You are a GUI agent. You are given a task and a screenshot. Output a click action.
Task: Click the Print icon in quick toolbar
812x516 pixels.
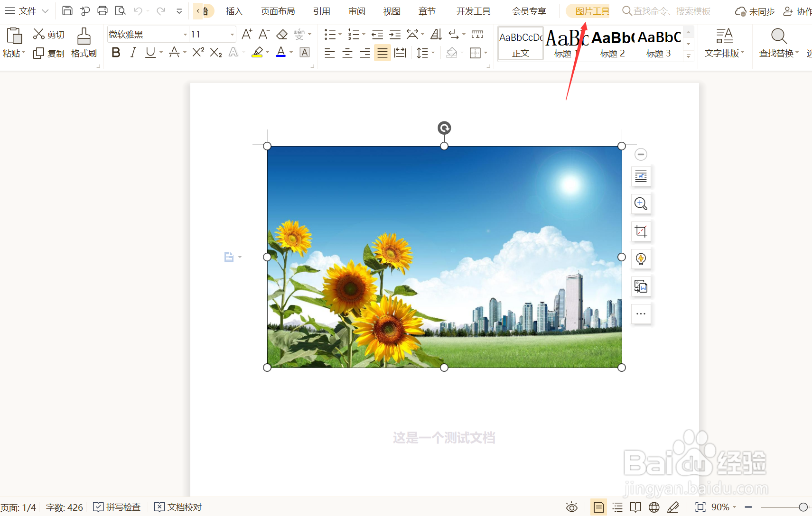tap(103, 10)
